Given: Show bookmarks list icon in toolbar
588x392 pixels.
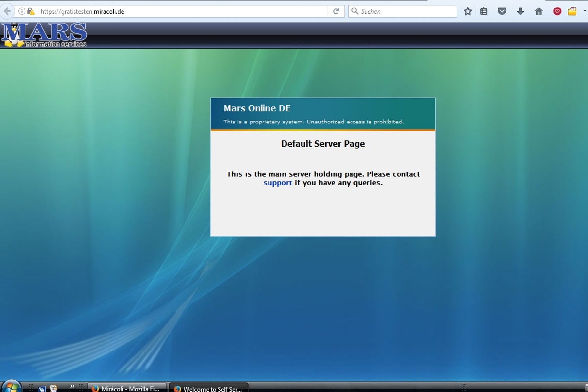Looking at the screenshot, I should (x=484, y=11).
